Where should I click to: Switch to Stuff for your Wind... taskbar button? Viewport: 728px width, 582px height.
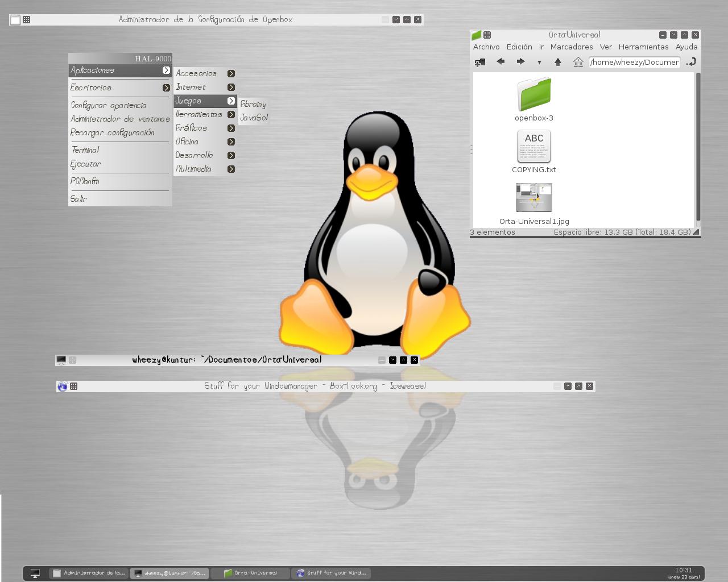[332, 573]
